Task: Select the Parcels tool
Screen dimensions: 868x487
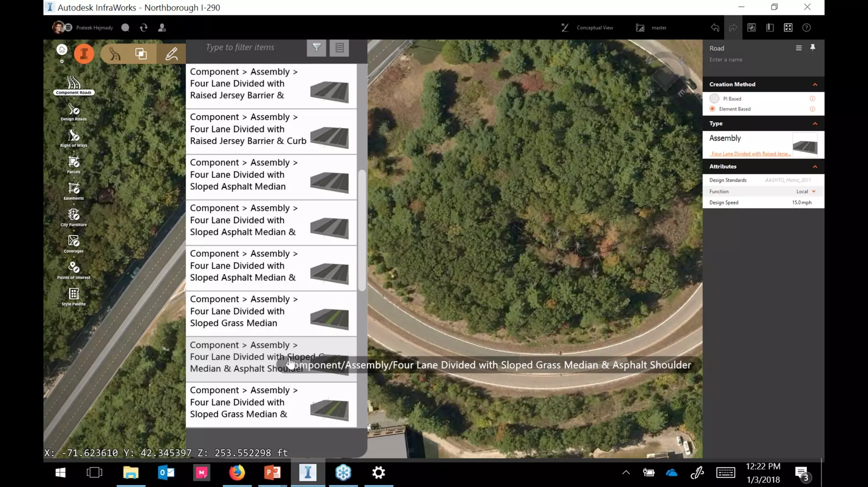Action: [x=74, y=165]
